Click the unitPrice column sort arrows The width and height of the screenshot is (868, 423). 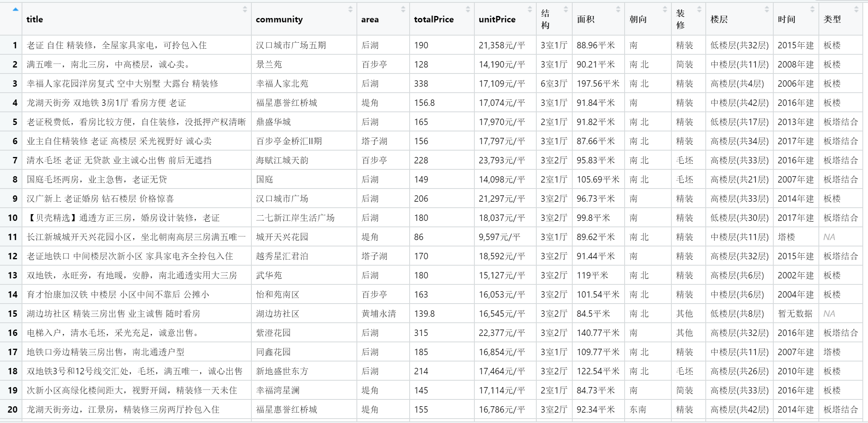click(530, 9)
